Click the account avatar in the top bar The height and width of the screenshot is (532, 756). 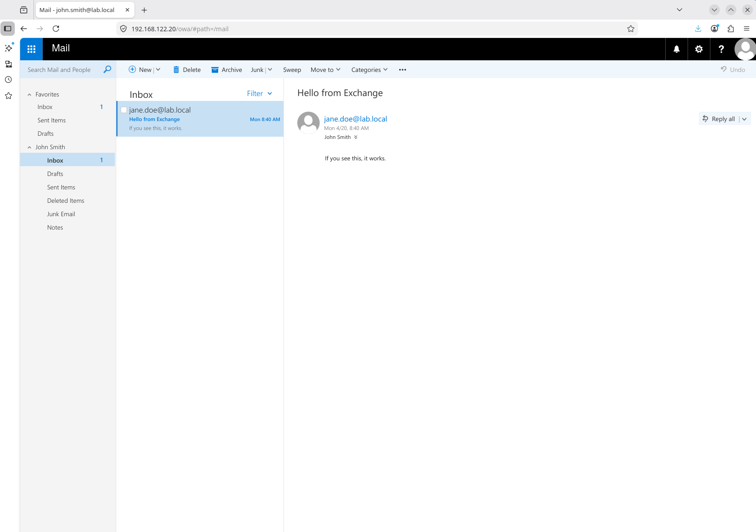point(744,49)
